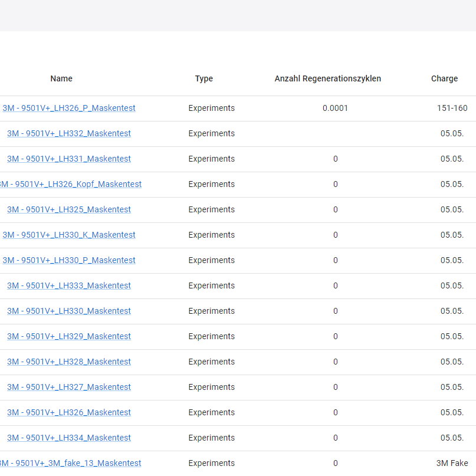Open the LH329_Maskentest experiment

click(x=69, y=336)
